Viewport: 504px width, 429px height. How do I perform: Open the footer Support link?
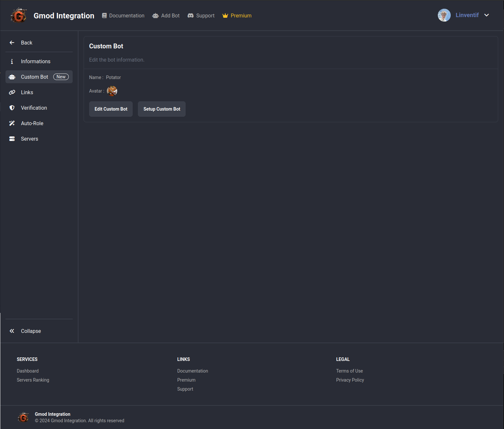tap(185, 389)
